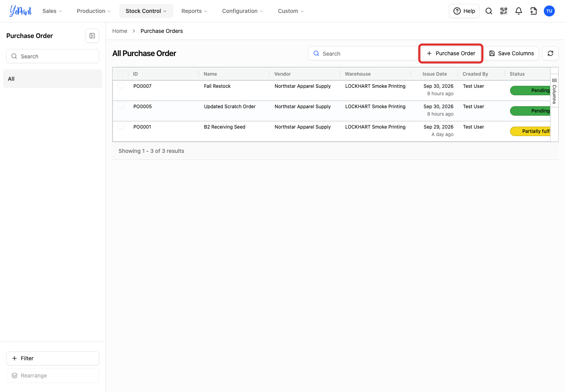Collapse the Purchase Order sidebar panel
This screenshot has width=565, height=392.
92,36
